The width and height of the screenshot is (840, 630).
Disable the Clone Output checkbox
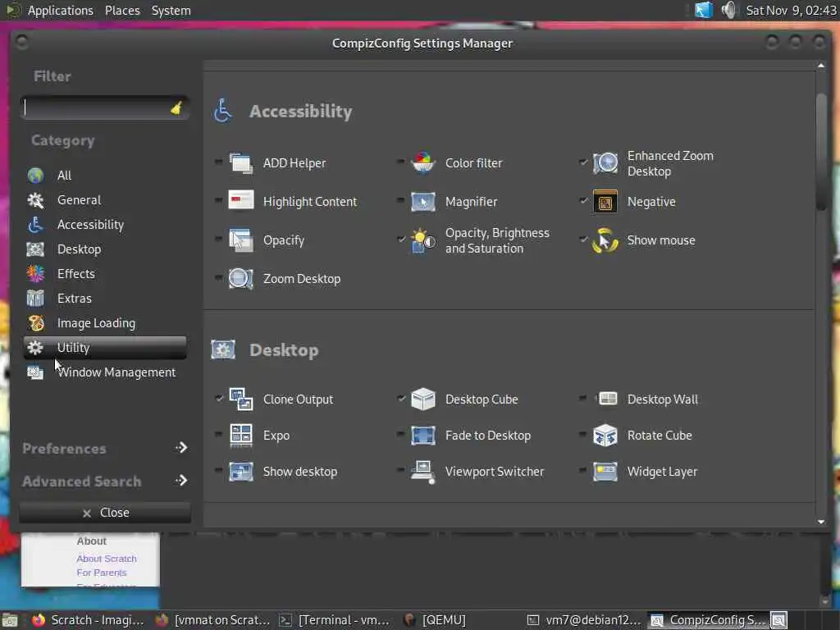[x=219, y=398]
